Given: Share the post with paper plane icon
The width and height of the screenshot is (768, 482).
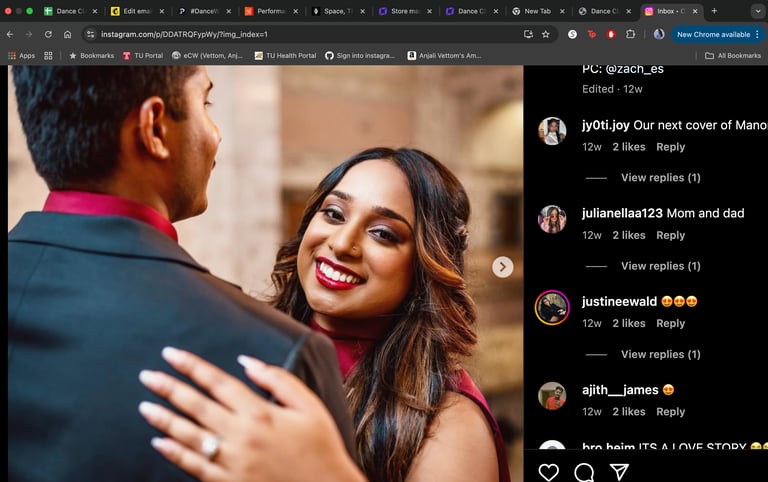Looking at the screenshot, I should tap(619, 472).
